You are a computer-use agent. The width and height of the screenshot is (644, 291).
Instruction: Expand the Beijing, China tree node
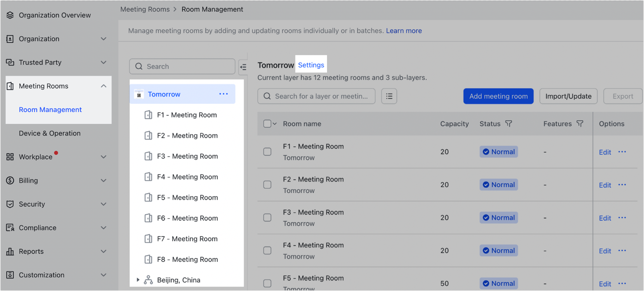(138, 280)
